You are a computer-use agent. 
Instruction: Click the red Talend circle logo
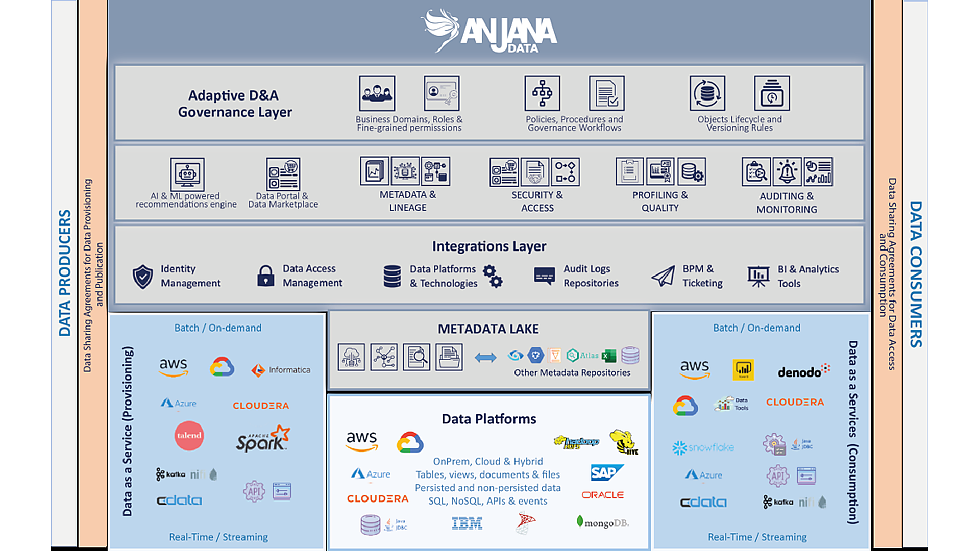189,435
